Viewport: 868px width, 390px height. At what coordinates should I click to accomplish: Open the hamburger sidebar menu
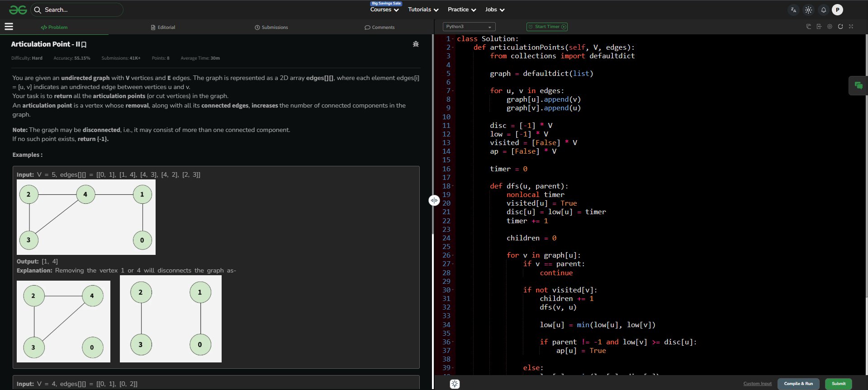pos(9,27)
